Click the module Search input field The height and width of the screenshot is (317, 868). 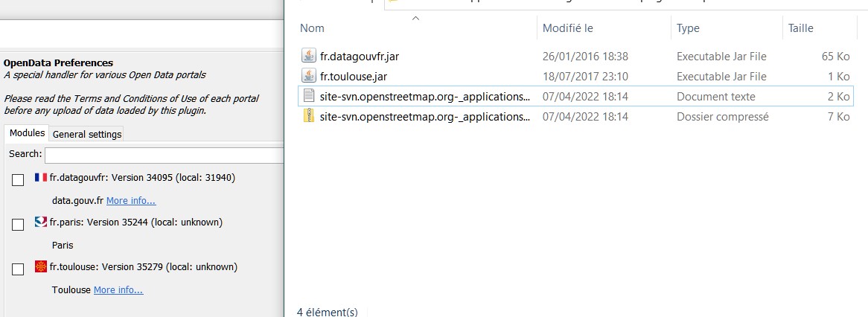click(x=165, y=155)
